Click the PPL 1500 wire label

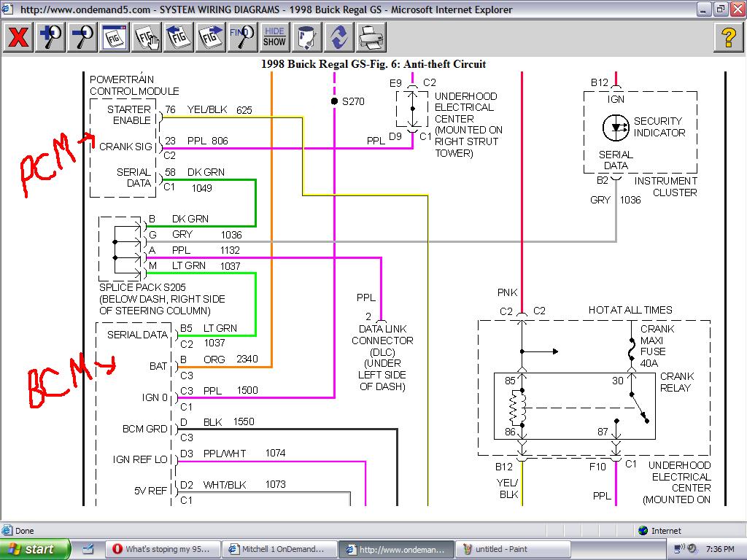tap(231, 391)
